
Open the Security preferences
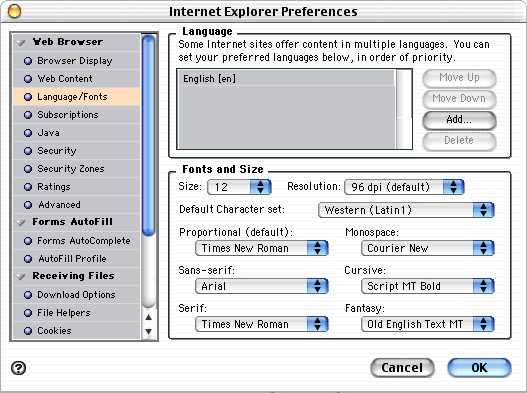(x=77, y=151)
